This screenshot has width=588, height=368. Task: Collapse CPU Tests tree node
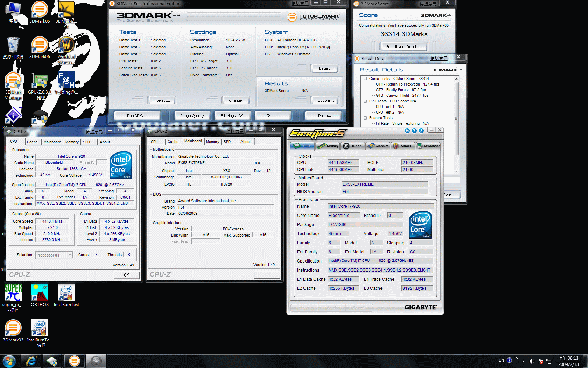coord(365,101)
